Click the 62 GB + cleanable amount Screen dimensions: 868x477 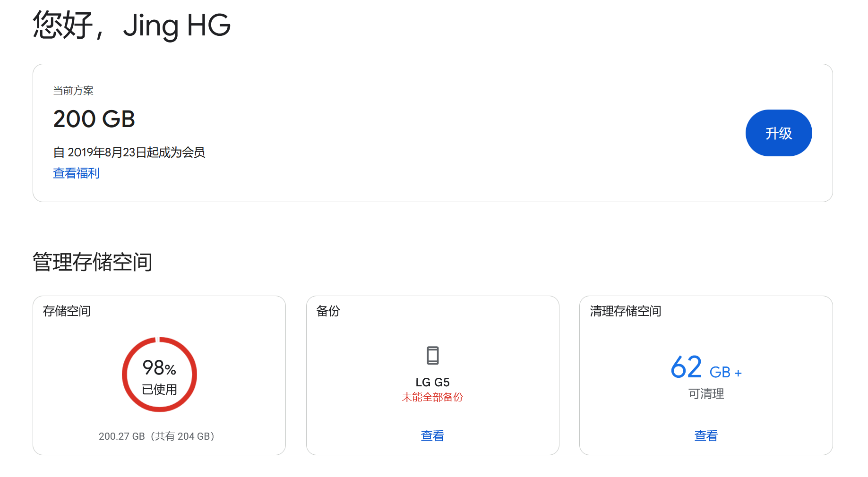click(706, 367)
